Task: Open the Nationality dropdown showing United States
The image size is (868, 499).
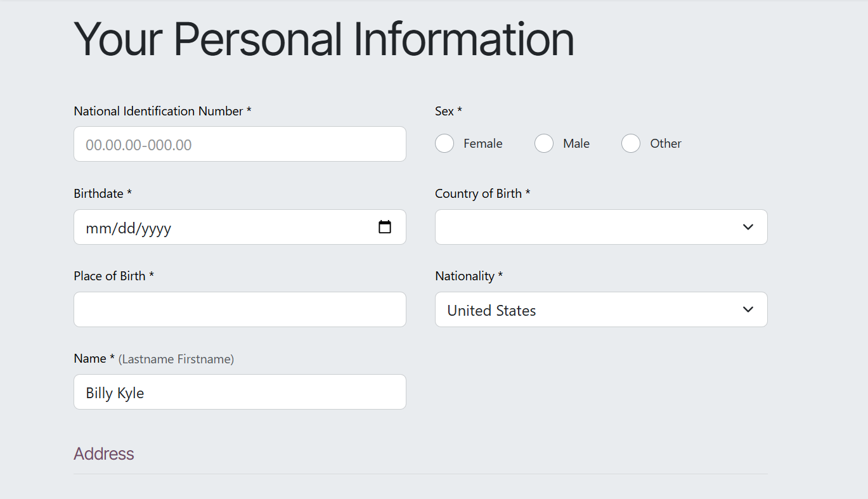Action: coord(600,309)
